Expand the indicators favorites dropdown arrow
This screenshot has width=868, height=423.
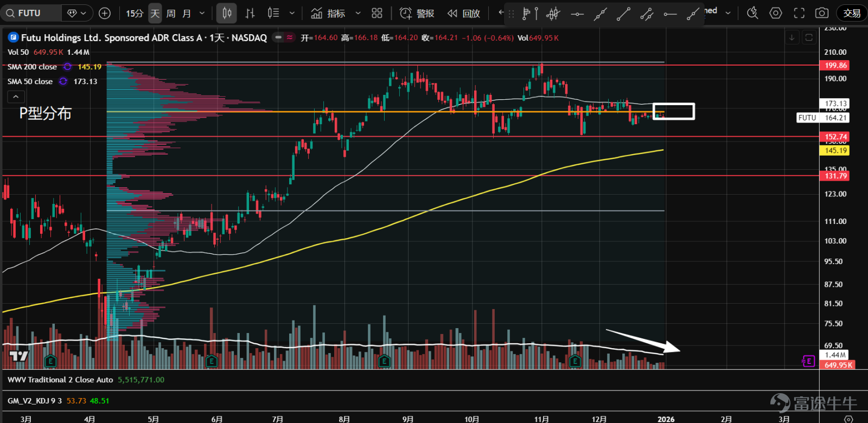point(358,13)
